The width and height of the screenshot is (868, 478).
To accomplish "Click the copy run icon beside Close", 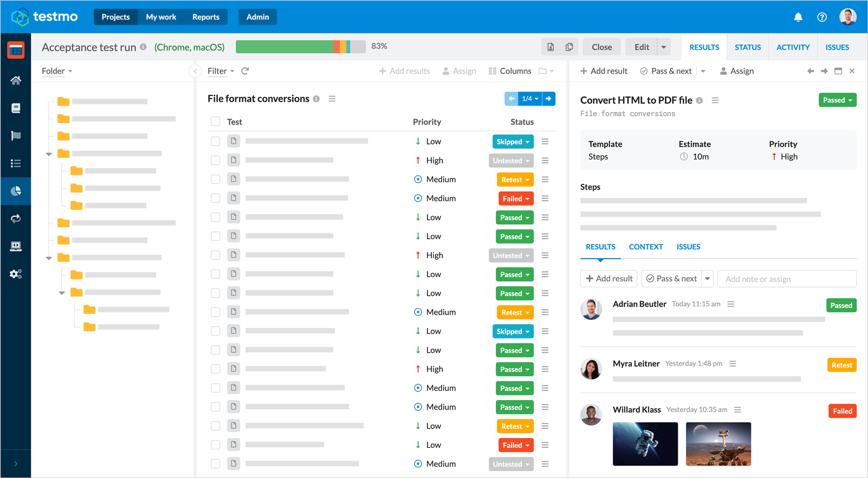I will point(569,47).
